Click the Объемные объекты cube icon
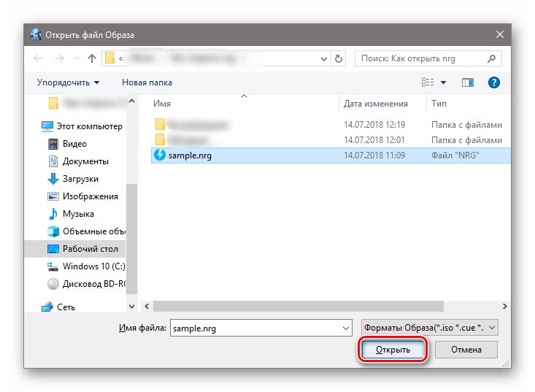 pos(53,231)
